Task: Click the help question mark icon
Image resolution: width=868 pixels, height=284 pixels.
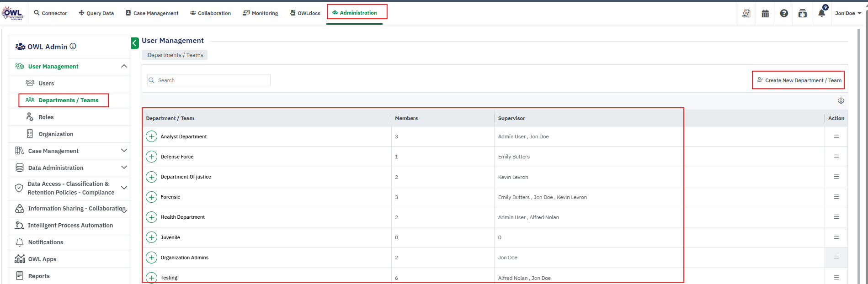Action: click(x=784, y=14)
